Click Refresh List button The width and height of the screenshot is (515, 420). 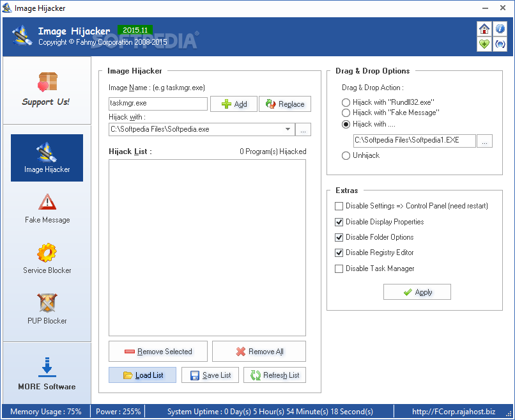point(275,375)
